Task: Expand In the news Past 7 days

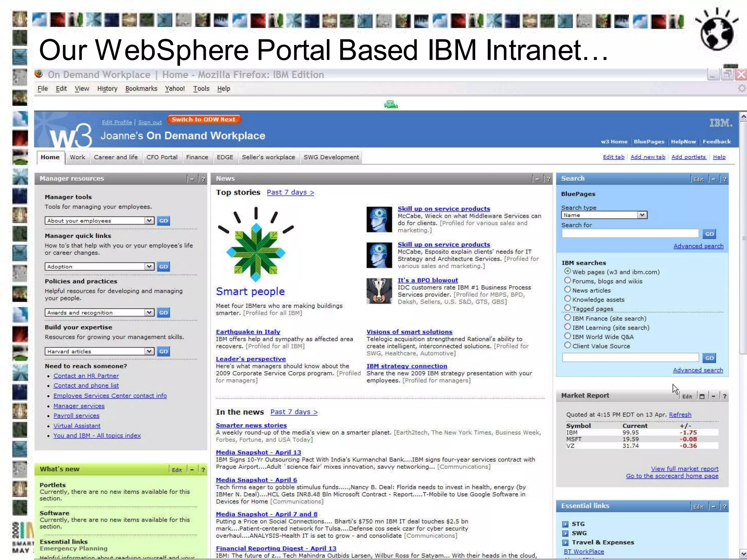Action: [x=294, y=412]
